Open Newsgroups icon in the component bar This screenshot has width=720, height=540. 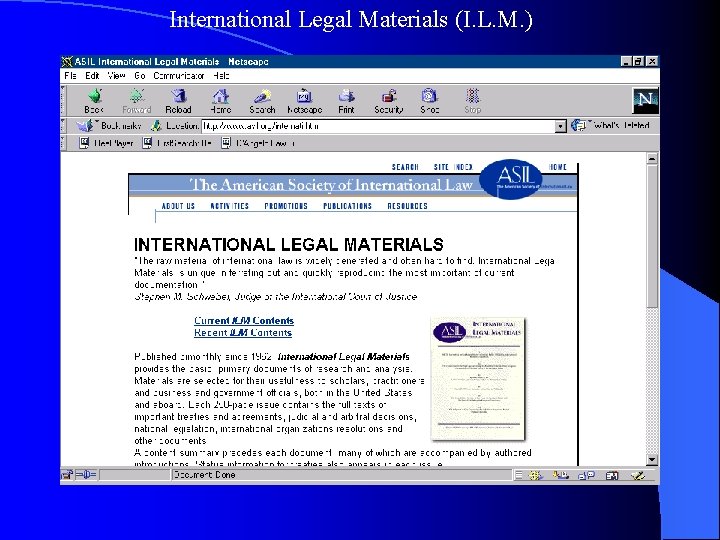point(586,476)
